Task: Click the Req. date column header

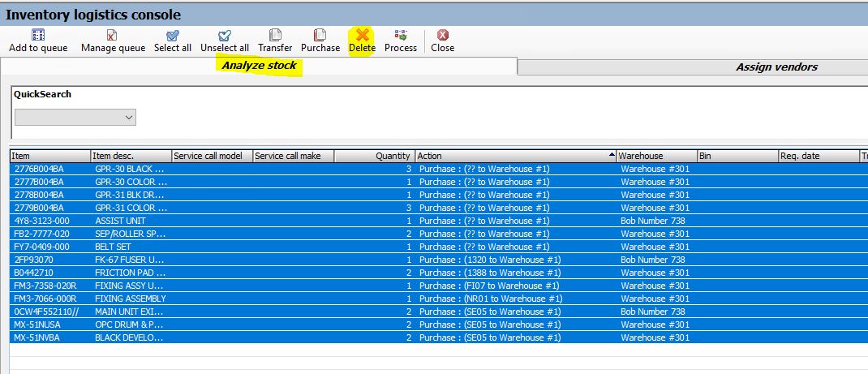Action: [x=817, y=156]
